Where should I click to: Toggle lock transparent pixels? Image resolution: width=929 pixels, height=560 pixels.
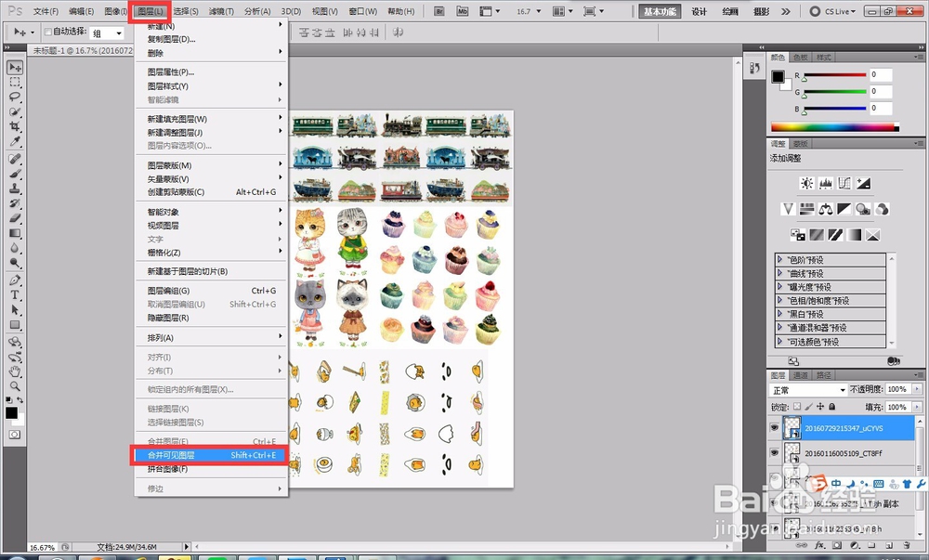click(x=797, y=407)
